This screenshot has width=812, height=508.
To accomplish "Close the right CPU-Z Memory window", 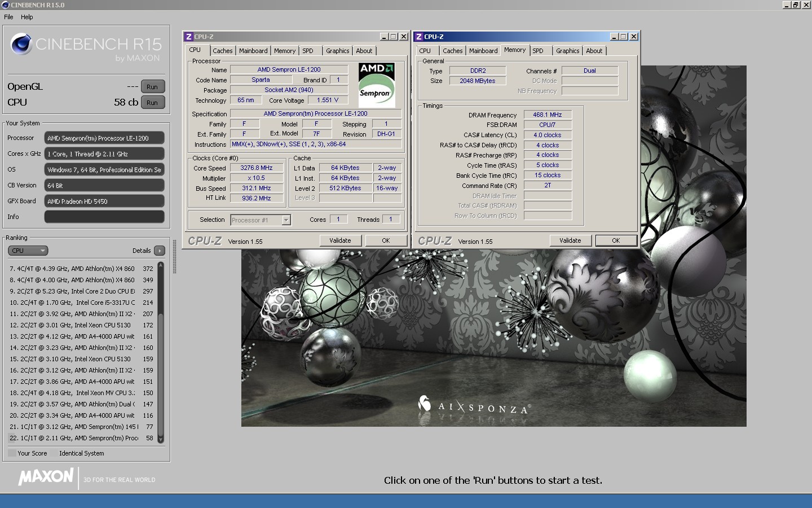I will point(634,37).
